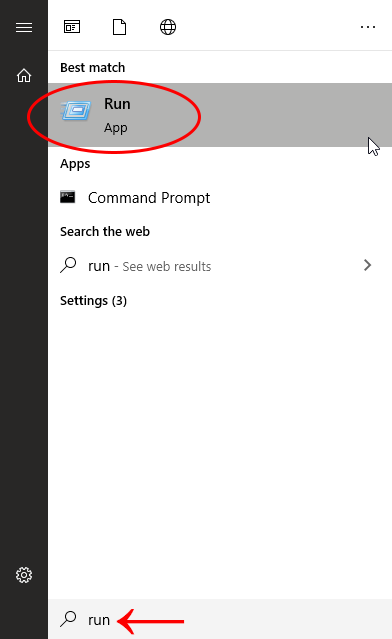Expand the hamburger menu in sidebar
The image size is (392, 639).
pos(24,27)
